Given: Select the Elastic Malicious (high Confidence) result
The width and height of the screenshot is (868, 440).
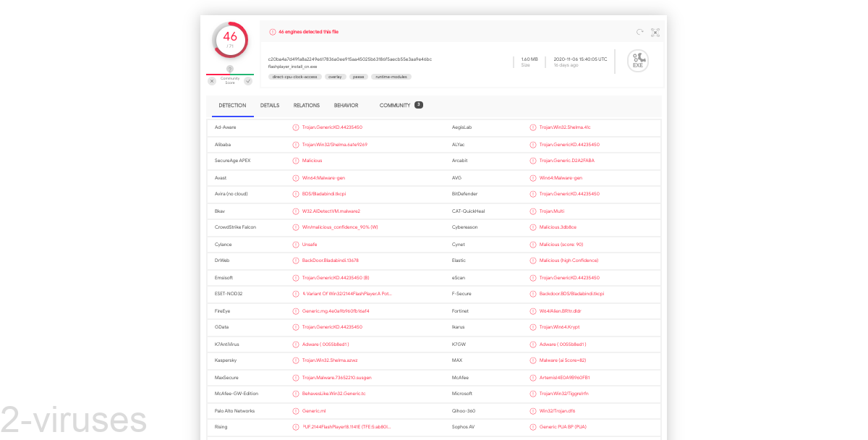Looking at the screenshot, I should tap(569, 261).
